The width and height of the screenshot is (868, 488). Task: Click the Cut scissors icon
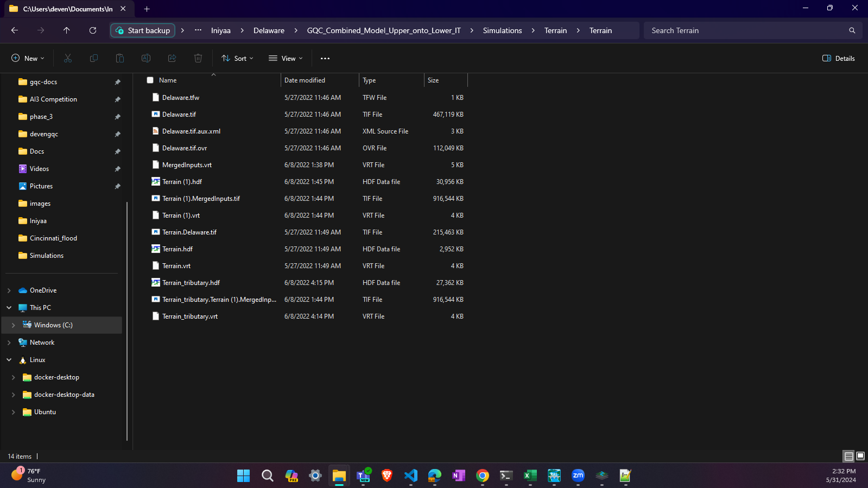(68, 58)
